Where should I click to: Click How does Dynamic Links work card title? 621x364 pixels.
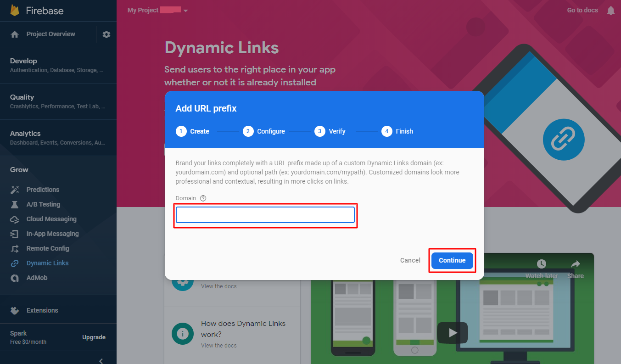click(243, 329)
